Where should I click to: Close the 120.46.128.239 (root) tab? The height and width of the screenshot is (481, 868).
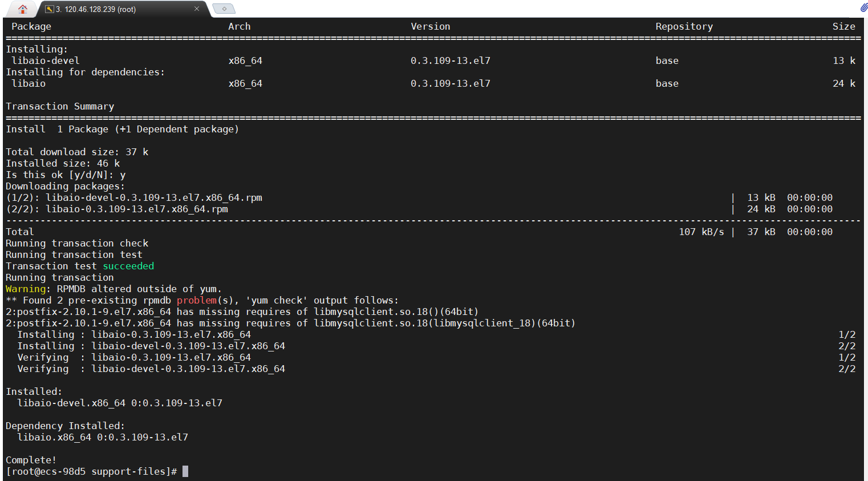click(x=197, y=9)
